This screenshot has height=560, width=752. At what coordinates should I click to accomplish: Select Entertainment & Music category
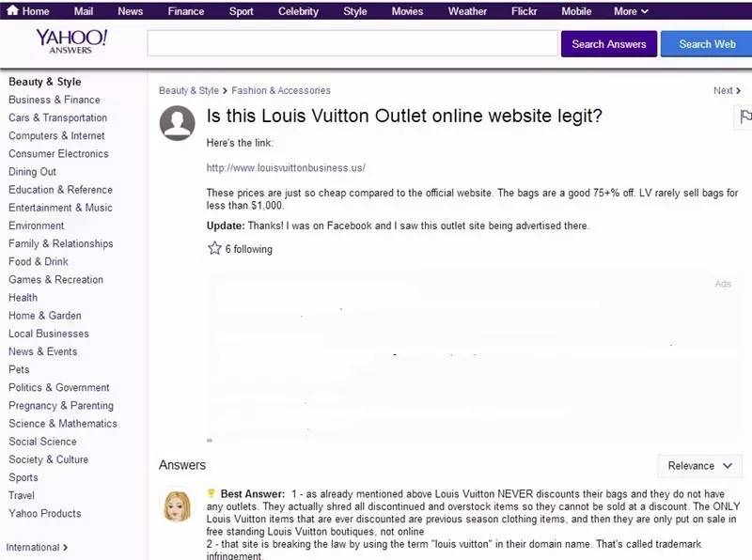pos(60,208)
